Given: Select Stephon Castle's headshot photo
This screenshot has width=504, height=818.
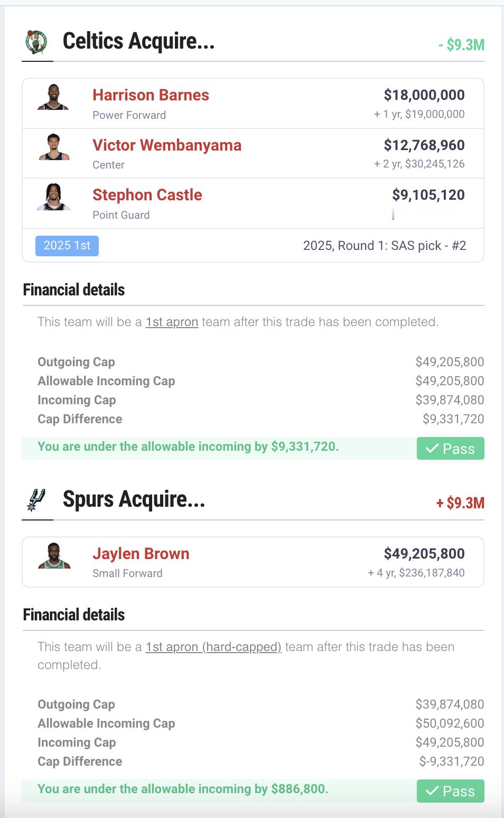Looking at the screenshot, I should [x=53, y=197].
